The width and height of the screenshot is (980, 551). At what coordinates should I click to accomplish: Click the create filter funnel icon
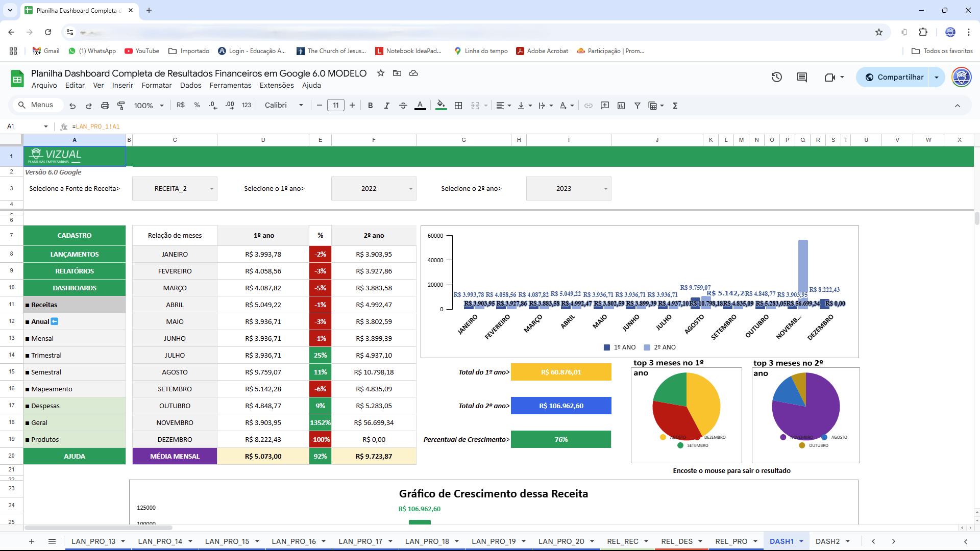point(637,106)
